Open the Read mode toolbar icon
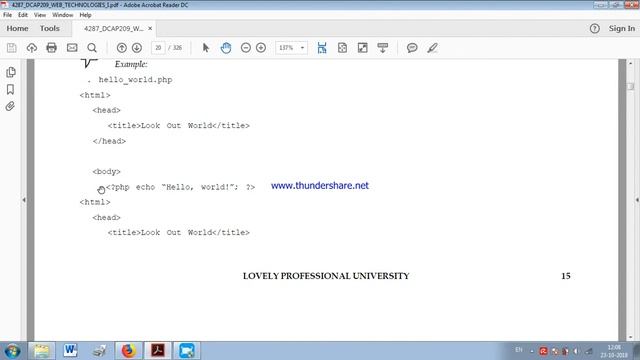 click(382, 48)
